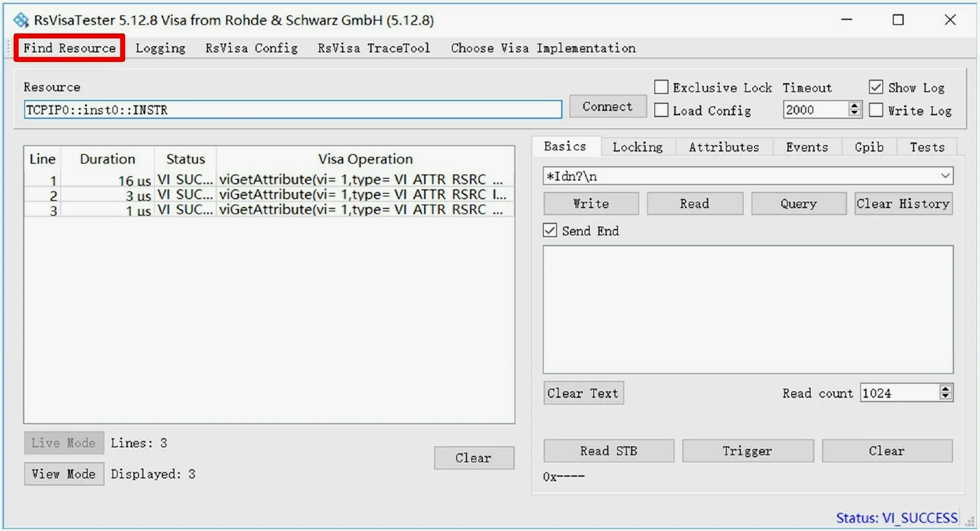
Task: Enable the Write Log checkbox
Action: coord(875,110)
